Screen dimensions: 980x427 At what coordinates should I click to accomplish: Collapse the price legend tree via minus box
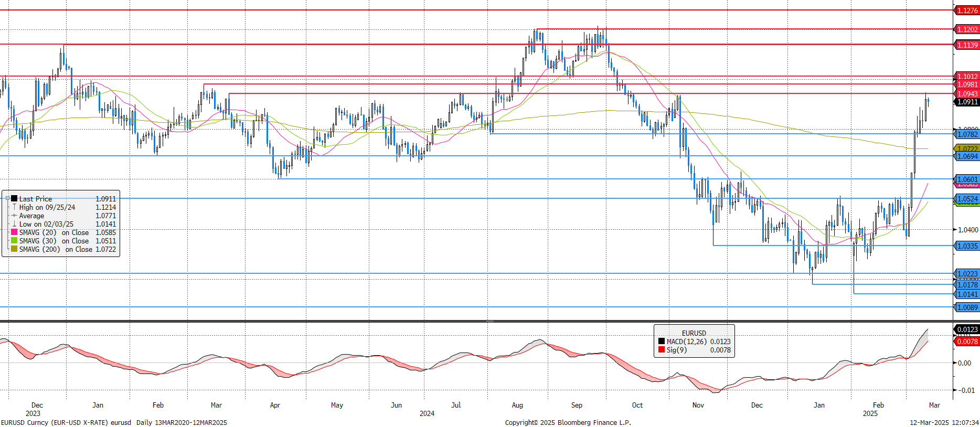(7, 199)
